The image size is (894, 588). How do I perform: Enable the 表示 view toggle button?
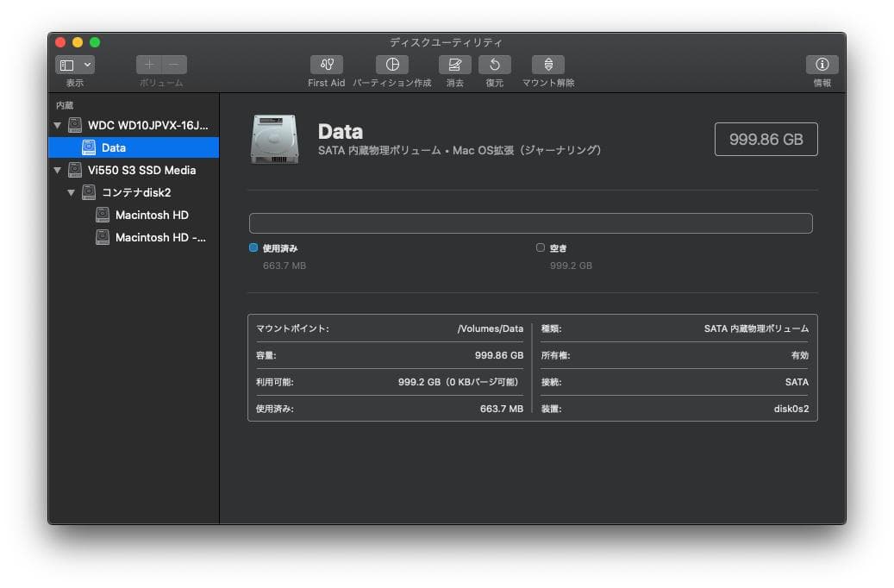67,64
